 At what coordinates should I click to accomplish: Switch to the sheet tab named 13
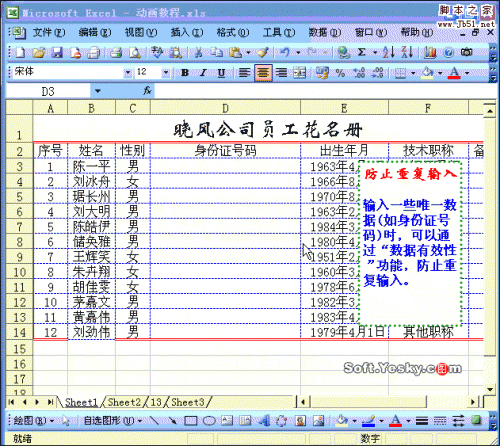[x=156, y=402]
